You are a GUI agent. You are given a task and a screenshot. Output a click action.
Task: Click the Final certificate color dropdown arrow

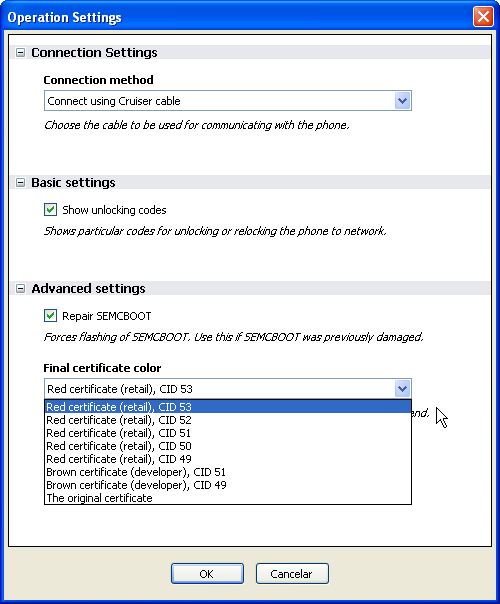(403, 389)
